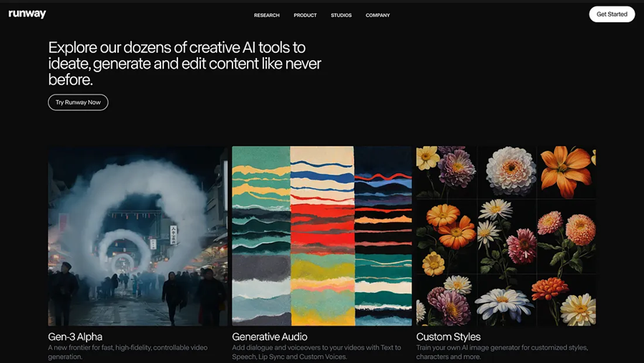644x363 pixels.
Task: Open the Product menu
Action: point(305,15)
